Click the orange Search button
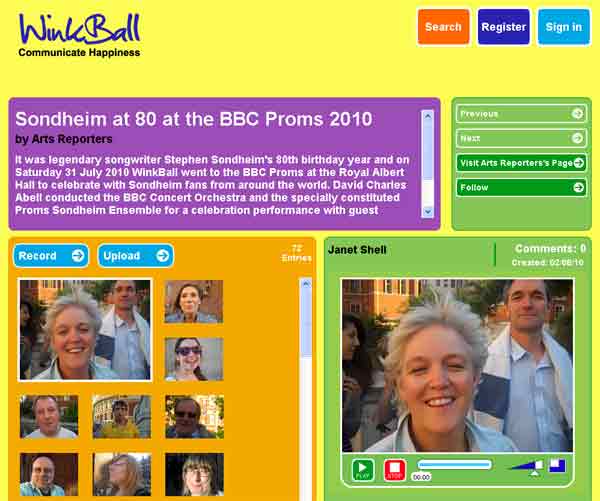Viewport: 600px width, 501px height. point(443,27)
